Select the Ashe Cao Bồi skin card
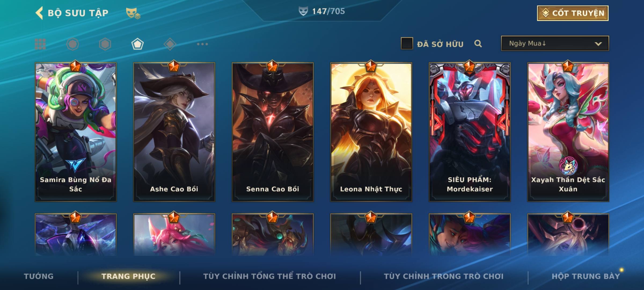The width and height of the screenshot is (644, 290). [174, 132]
